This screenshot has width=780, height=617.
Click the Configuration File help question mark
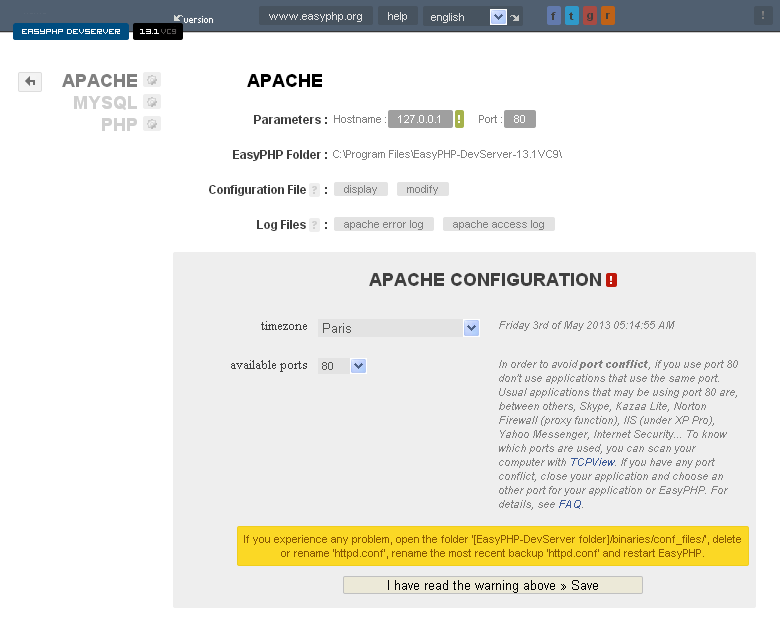click(x=314, y=190)
